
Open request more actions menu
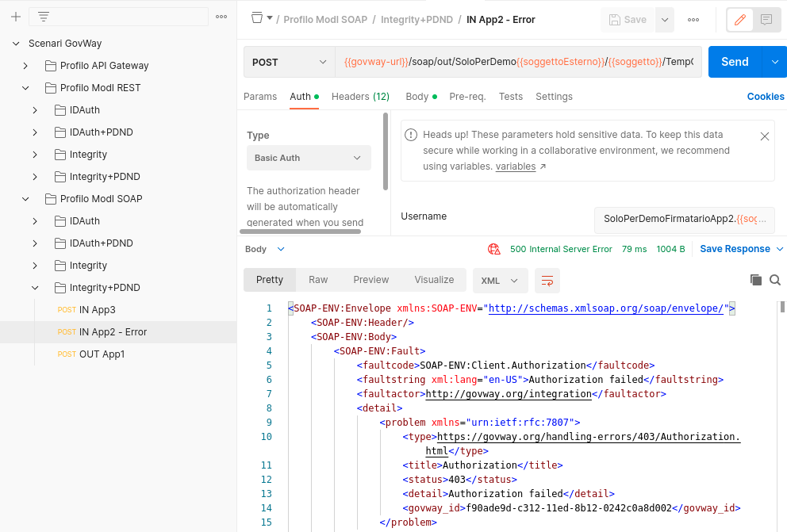pyautogui.click(x=693, y=20)
